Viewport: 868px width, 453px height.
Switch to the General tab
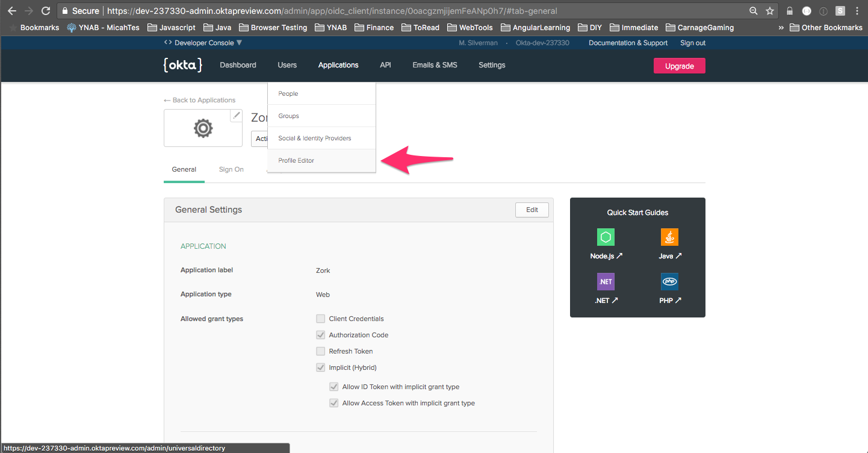click(184, 169)
